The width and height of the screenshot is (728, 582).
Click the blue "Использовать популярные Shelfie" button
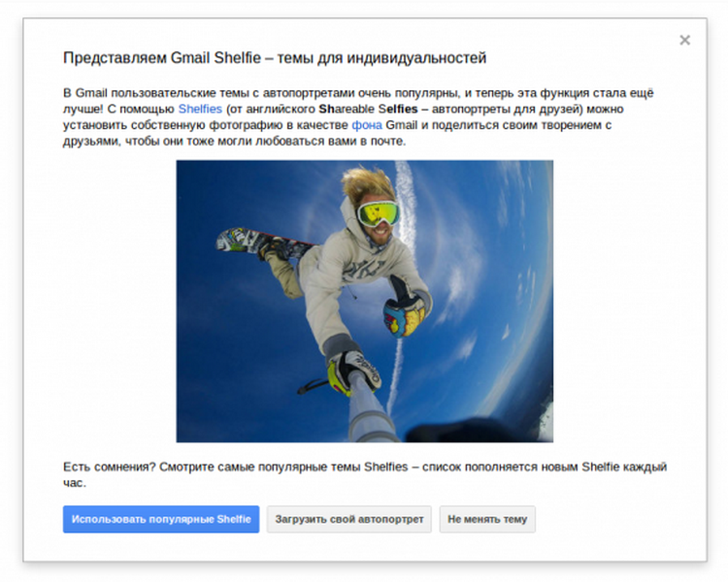(161, 519)
